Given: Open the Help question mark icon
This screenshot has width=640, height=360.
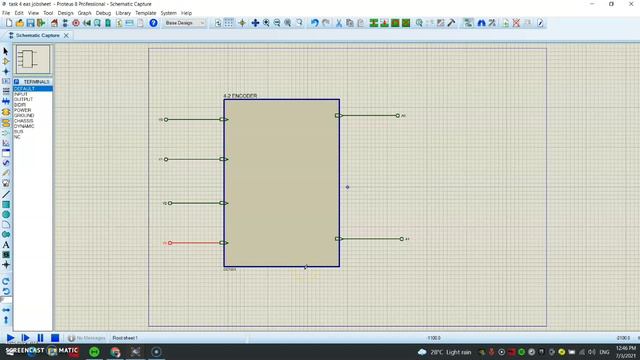Looking at the screenshot, I should (153, 23).
